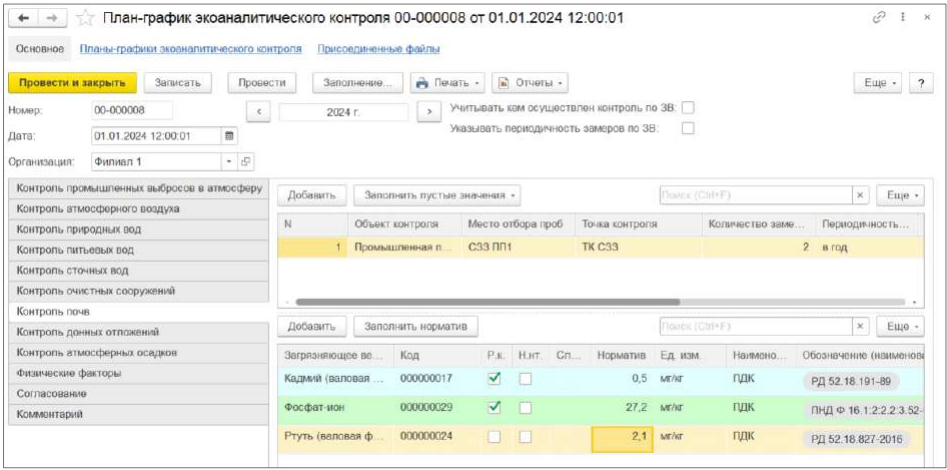Click the 'Провести и закрыть' button
This screenshot has height=470, width=947.
point(72,83)
